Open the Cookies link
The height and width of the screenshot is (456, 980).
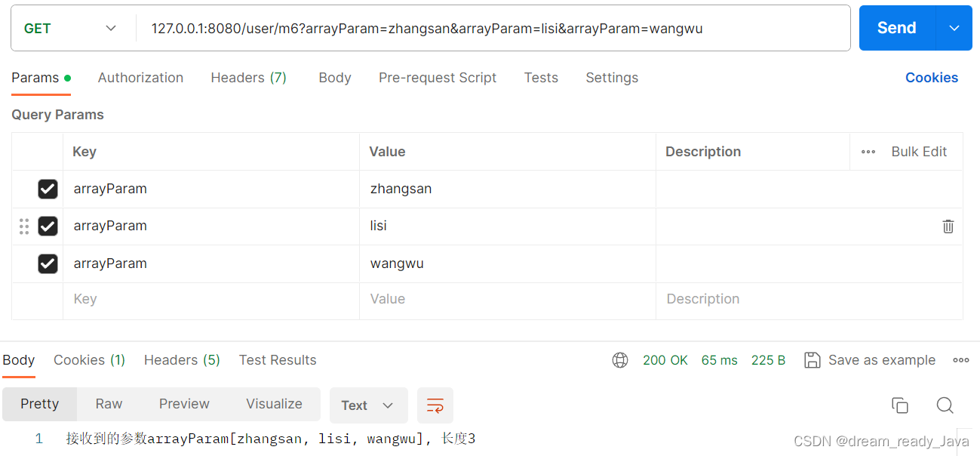[932, 78]
